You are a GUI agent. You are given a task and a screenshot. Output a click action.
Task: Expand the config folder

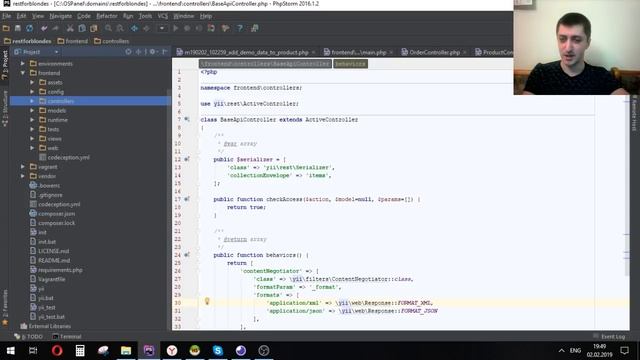pyautogui.click(x=32, y=92)
